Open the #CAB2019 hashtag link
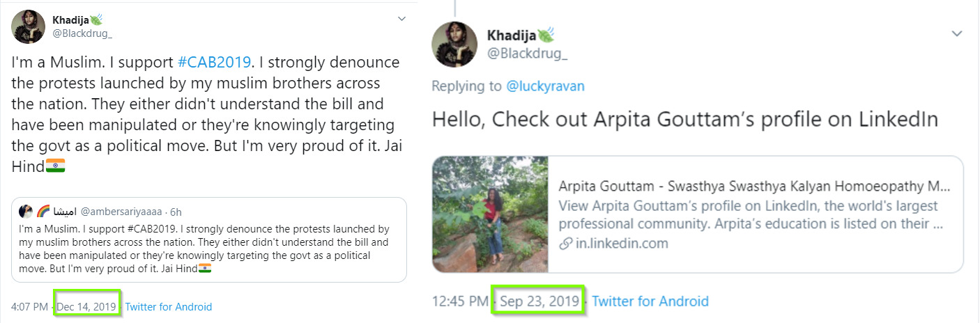The width and height of the screenshot is (980, 323). [x=213, y=61]
